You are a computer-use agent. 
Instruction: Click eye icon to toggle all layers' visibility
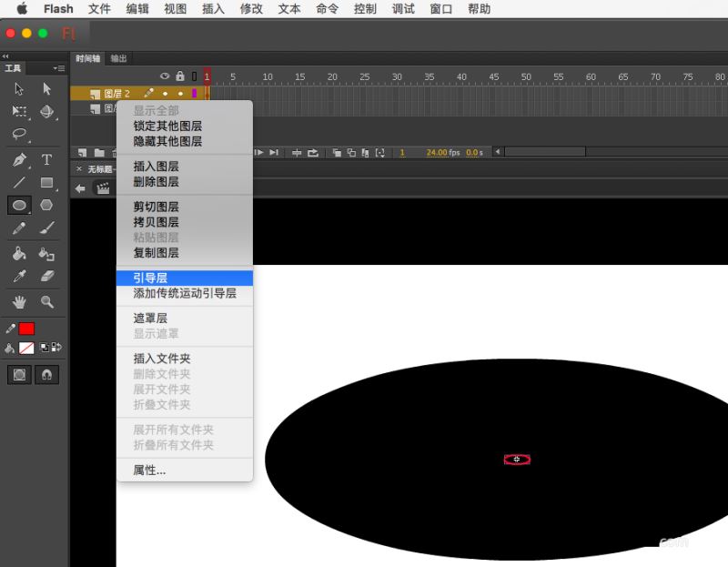pyautogui.click(x=165, y=76)
